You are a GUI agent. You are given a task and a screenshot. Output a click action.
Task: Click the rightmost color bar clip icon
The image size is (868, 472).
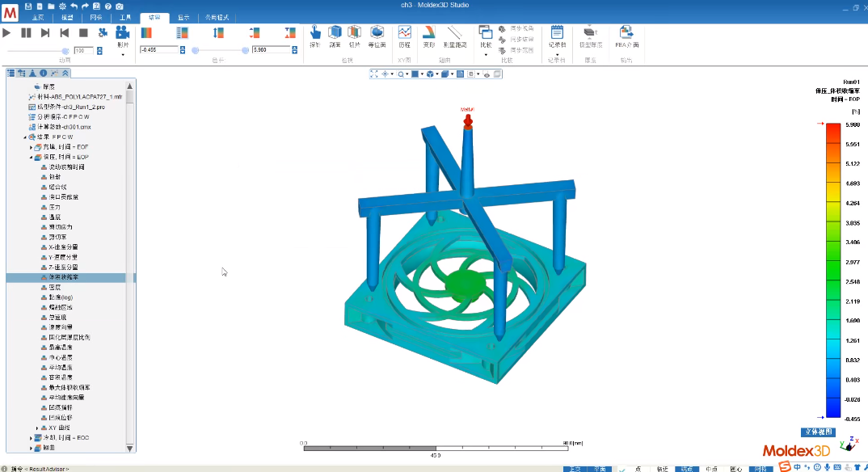tap(290, 33)
